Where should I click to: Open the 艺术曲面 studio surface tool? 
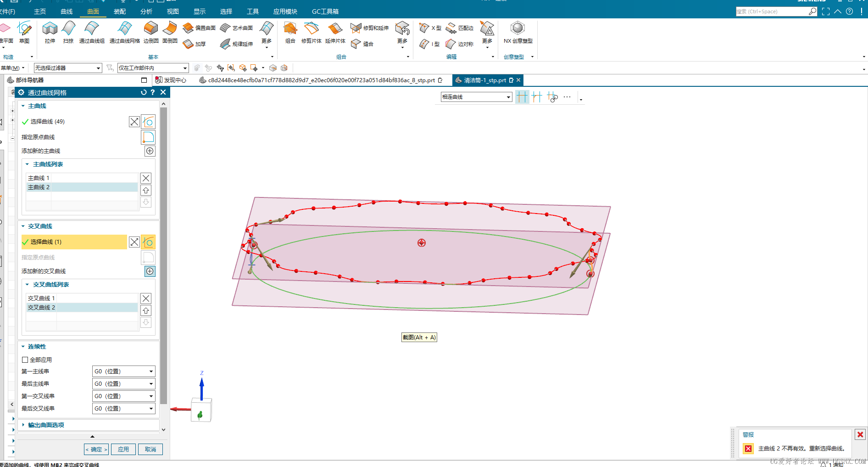236,28
